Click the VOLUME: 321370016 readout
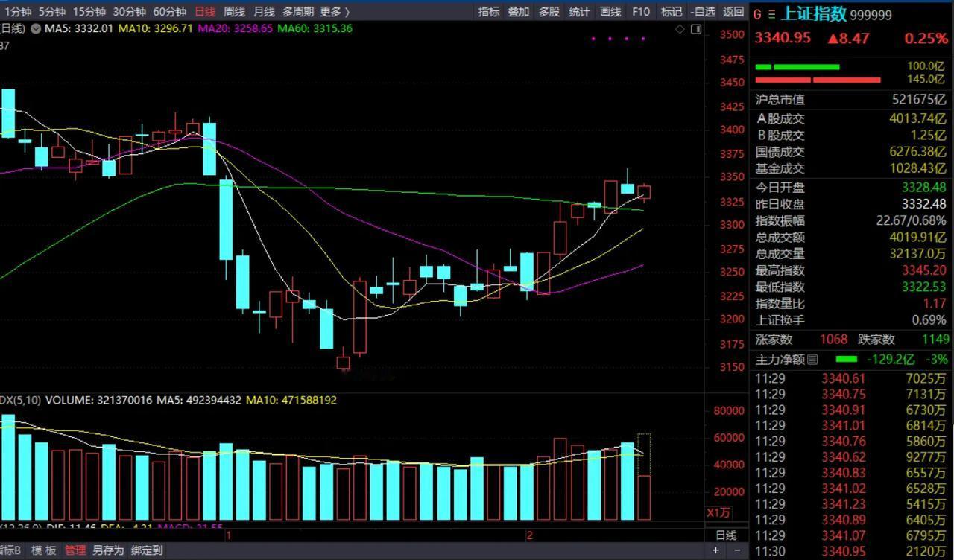The image size is (954, 560). (99, 400)
